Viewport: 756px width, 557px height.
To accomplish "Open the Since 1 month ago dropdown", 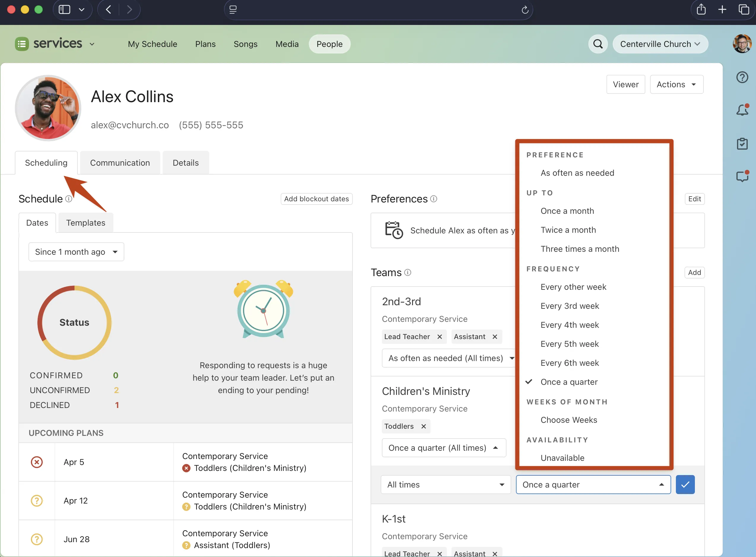I will click(76, 252).
